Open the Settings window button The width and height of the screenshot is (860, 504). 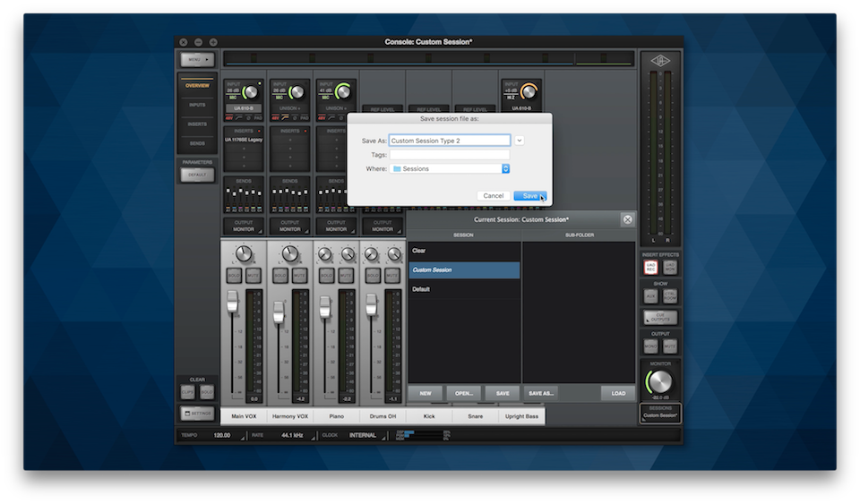[197, 413]
